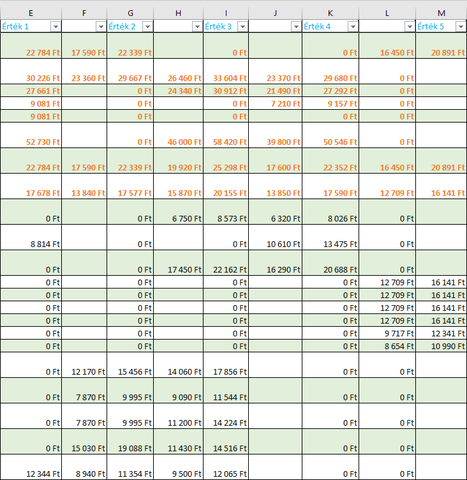Select column J header
This screenshot has width=467, height=480.
tap(275, 13)
